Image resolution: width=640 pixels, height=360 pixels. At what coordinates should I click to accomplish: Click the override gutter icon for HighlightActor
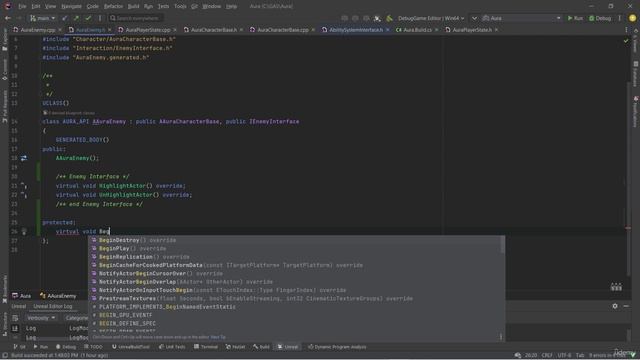[x=24, y=186]
